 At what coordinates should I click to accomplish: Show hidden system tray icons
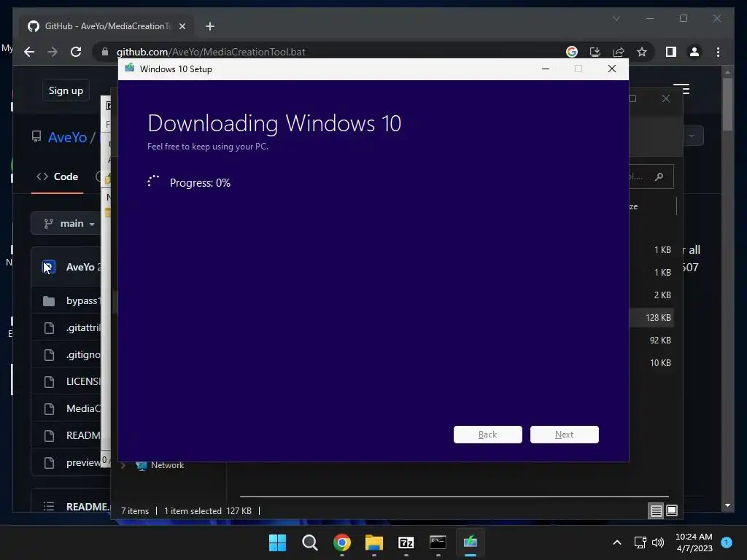coord(617,542)
